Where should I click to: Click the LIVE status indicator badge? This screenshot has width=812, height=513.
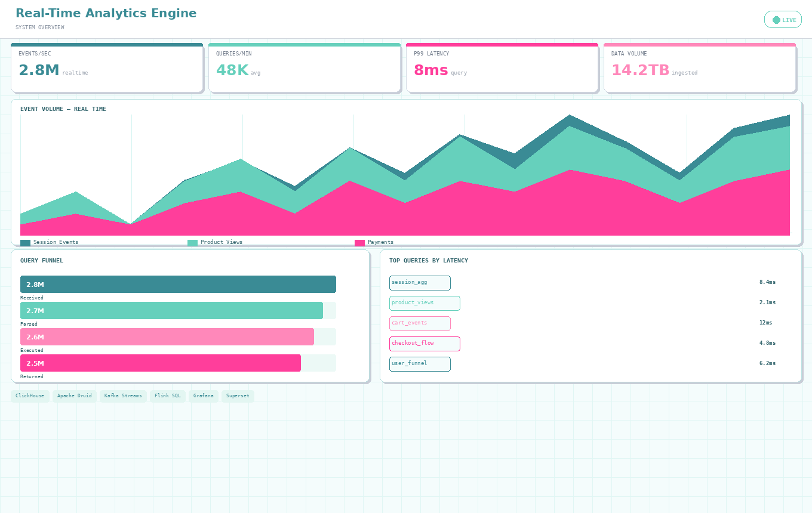click(783, 19)
